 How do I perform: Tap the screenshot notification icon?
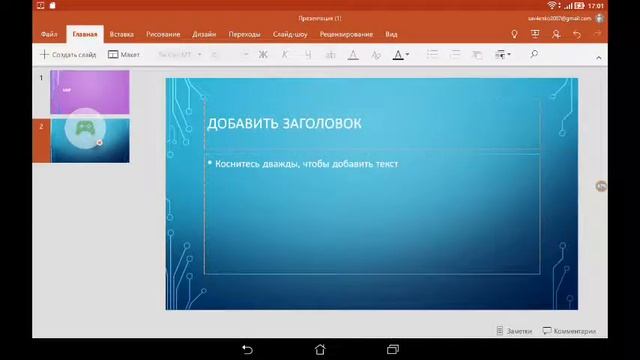pos(40,5)
